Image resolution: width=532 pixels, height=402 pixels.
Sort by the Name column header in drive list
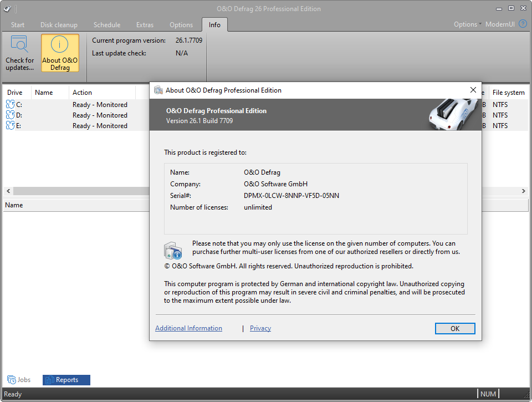(50, 93)
